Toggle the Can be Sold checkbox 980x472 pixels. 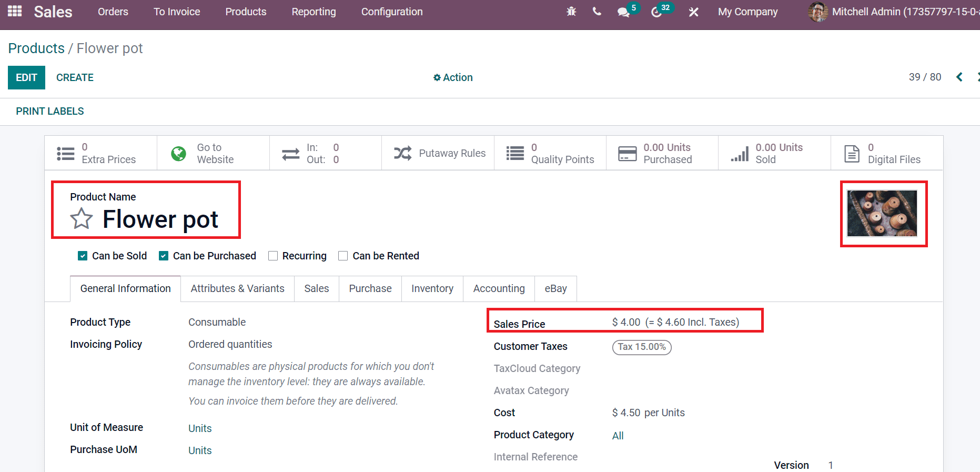point(83,256)
